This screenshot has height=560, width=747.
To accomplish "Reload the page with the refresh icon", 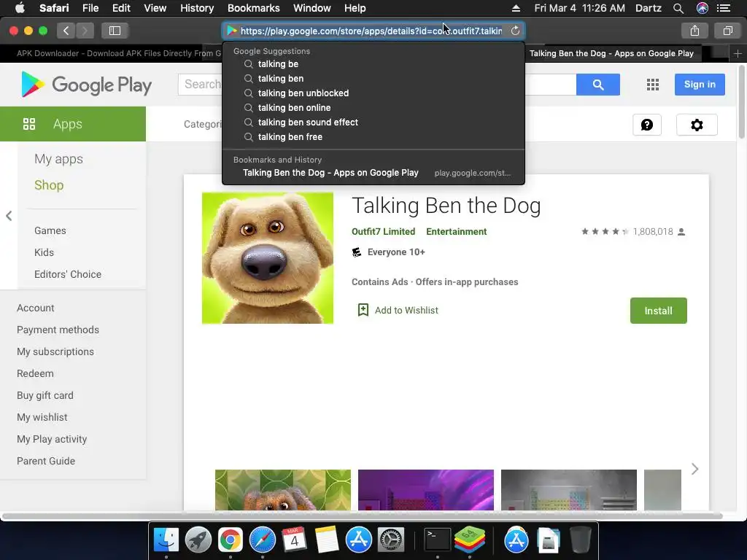I will coord(515,31).
